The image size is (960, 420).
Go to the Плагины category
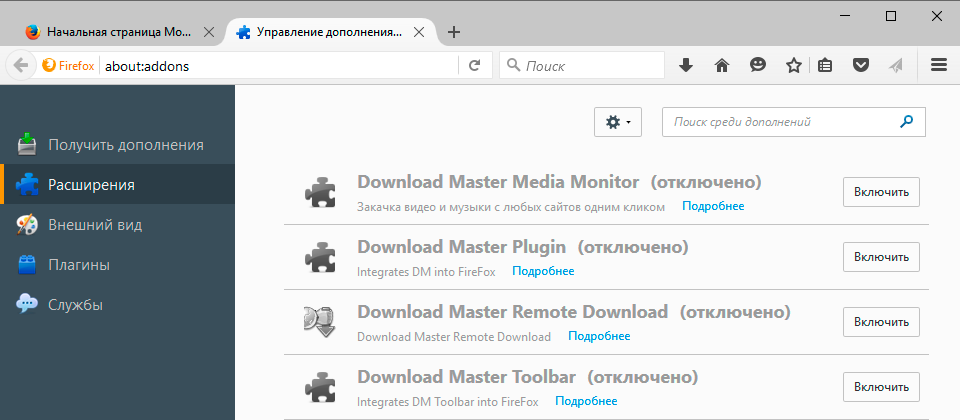(118, 265)
